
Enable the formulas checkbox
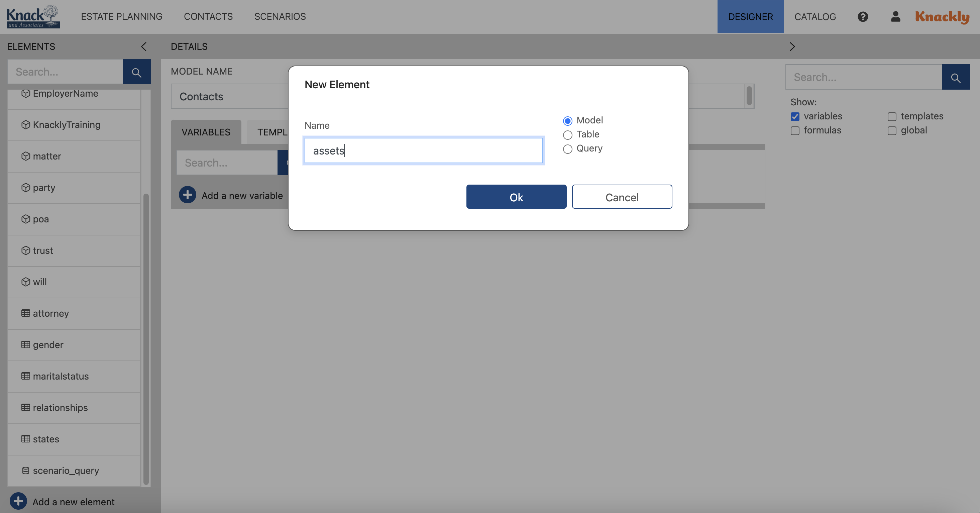(x=795, y=130)
